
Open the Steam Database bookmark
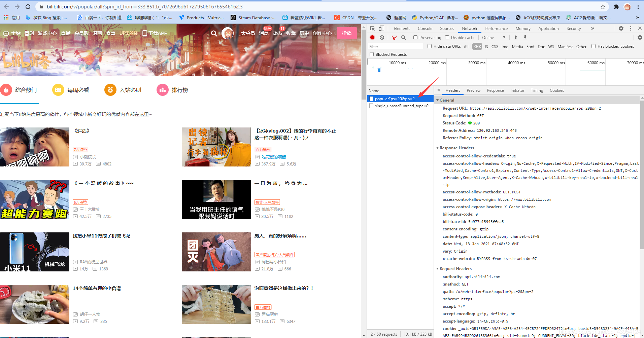[253, 17]
